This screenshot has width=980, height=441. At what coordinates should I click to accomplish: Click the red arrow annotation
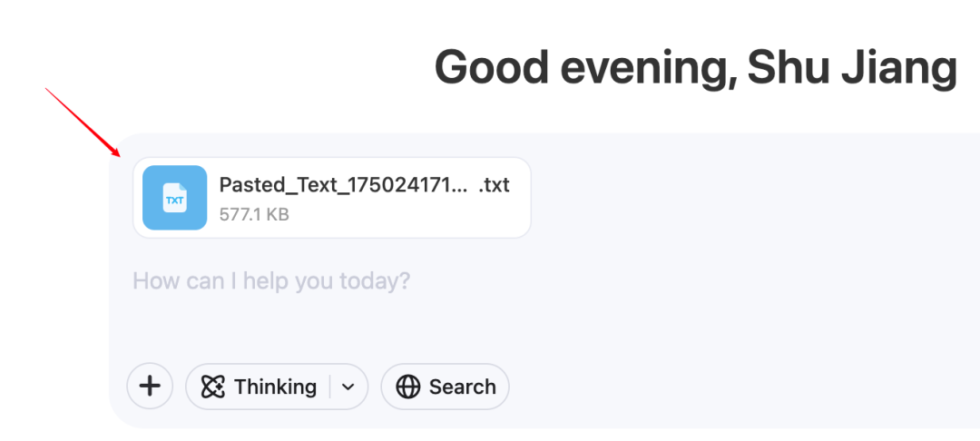tap(83, 121)
